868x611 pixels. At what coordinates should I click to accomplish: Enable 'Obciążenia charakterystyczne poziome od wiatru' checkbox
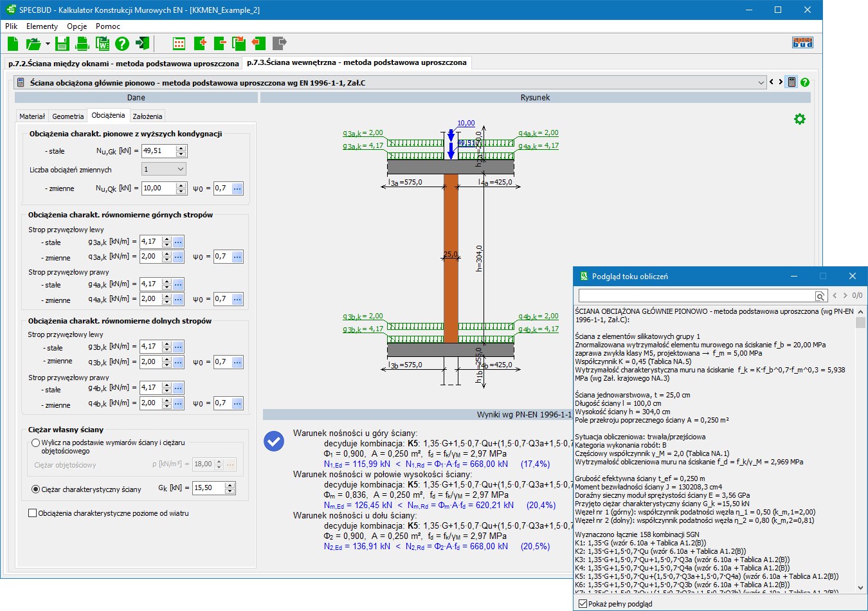click(x=32, y=513)
